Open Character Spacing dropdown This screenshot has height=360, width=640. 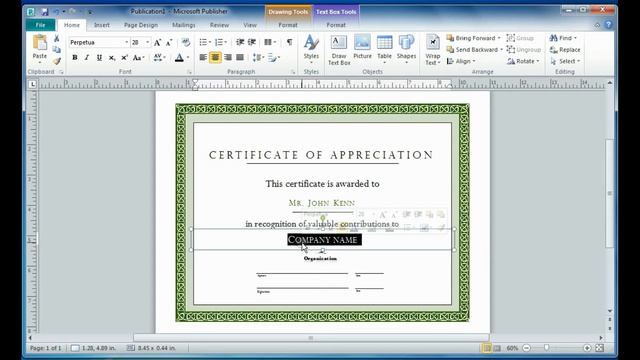click(x=159, y=58)
